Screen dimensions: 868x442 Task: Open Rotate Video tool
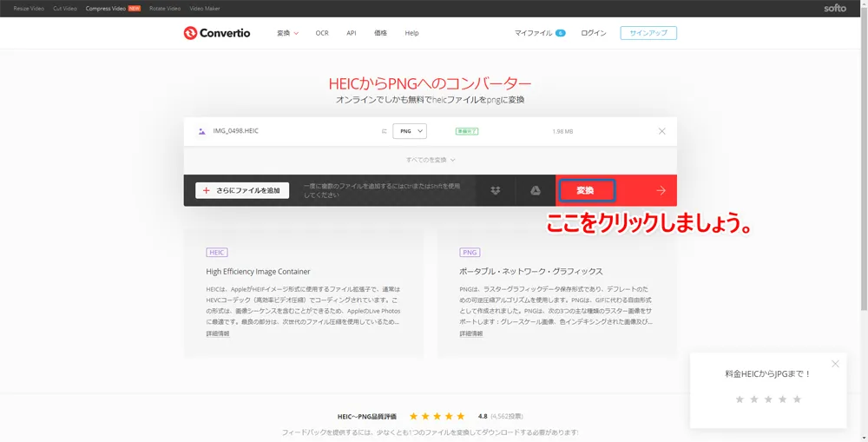click(165, 9)
